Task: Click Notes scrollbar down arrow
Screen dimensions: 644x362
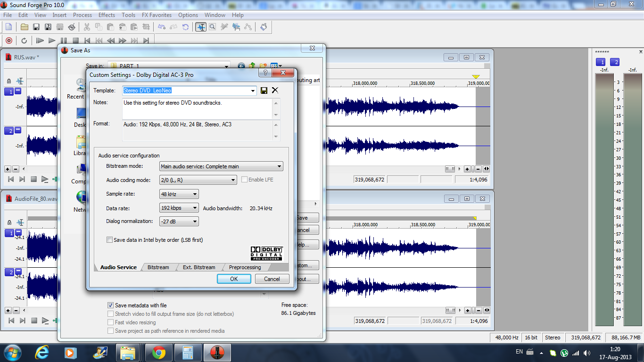Action: click(x=276, y=115)
